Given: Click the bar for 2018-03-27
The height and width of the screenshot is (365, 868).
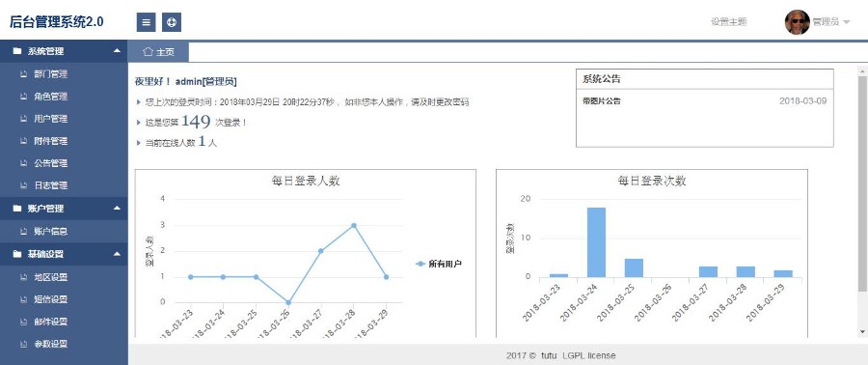Looking at the screenshot, I should pos(708,271).
